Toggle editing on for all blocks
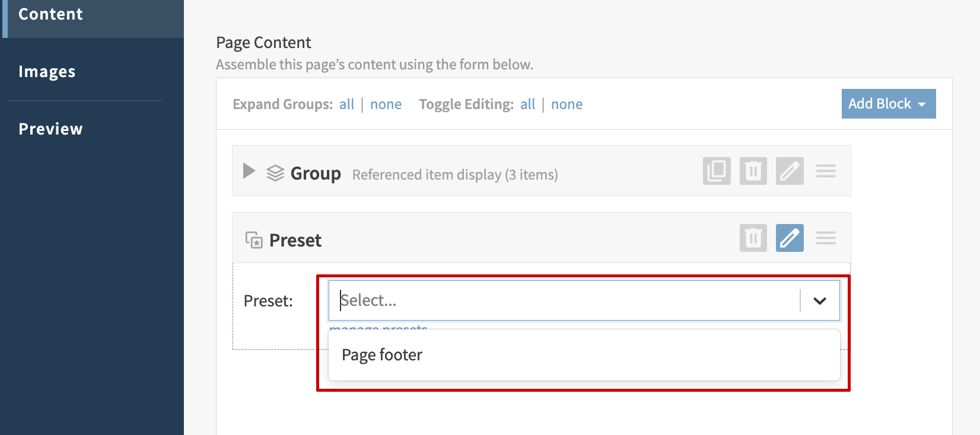This screenshot has width=980, height=435. pyautogui.click(x=527, y=105)
